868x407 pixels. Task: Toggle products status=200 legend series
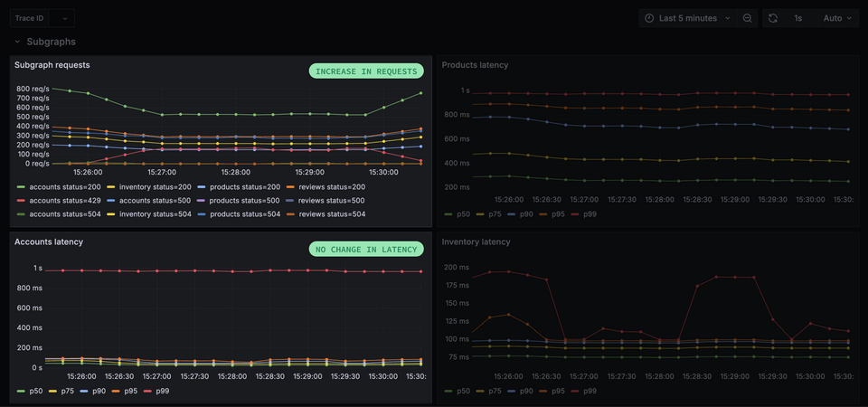coord(239,187)
